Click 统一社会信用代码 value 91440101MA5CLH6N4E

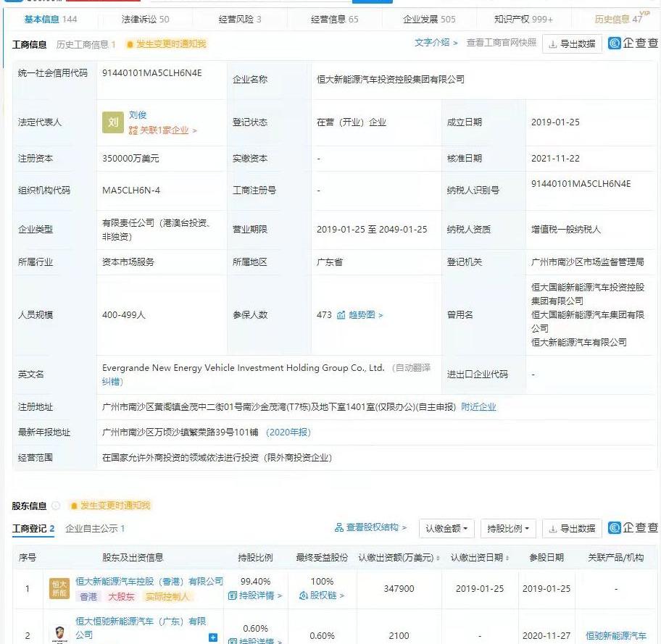click(x=151, y=73)
